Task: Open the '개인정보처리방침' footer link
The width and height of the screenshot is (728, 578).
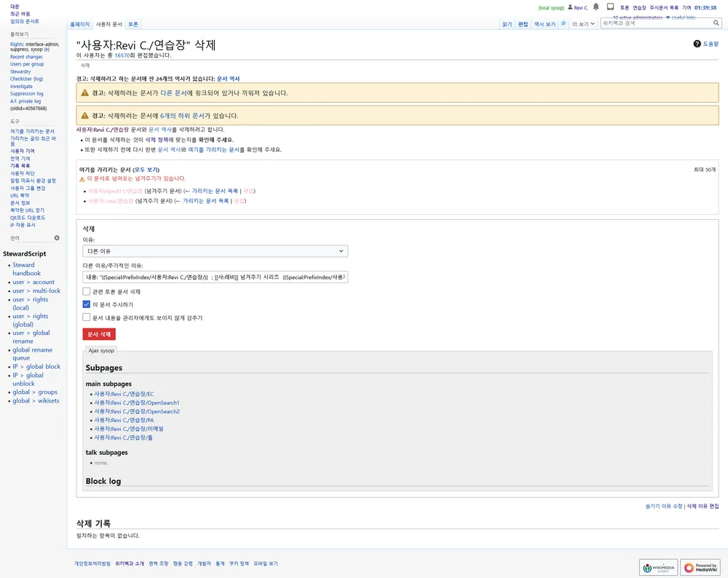Action: click(92, 563)
